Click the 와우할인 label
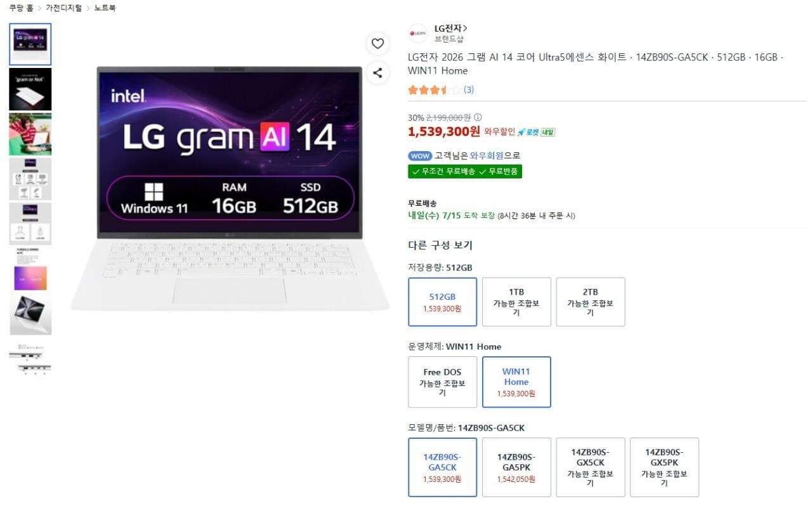The image size is (812, 508). coord(500,132)
